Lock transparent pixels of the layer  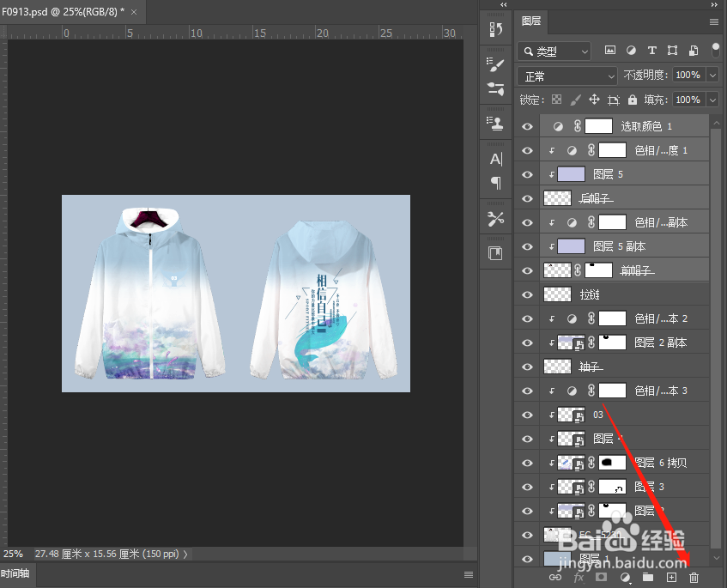pyautogui.click(x=556, y=100)
